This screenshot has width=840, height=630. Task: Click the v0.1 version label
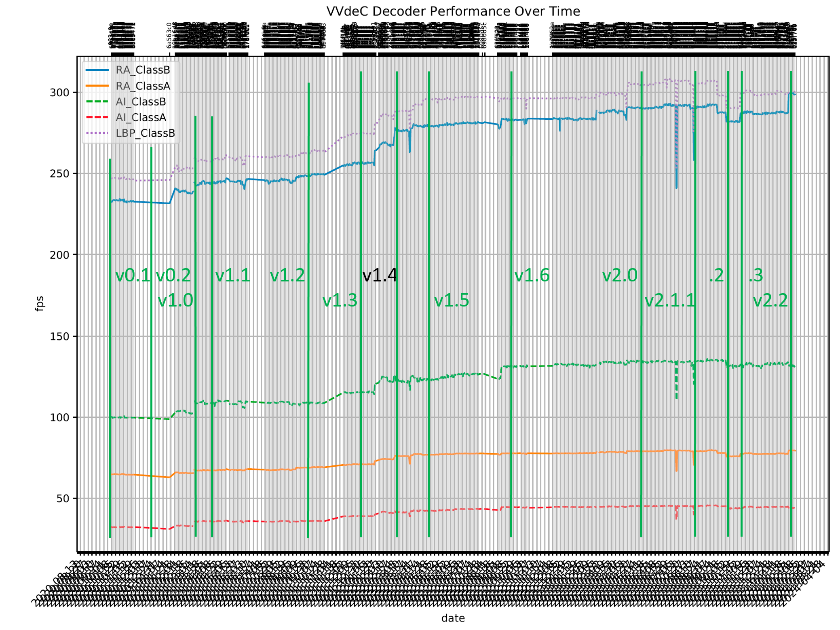[x=133, y=276]
